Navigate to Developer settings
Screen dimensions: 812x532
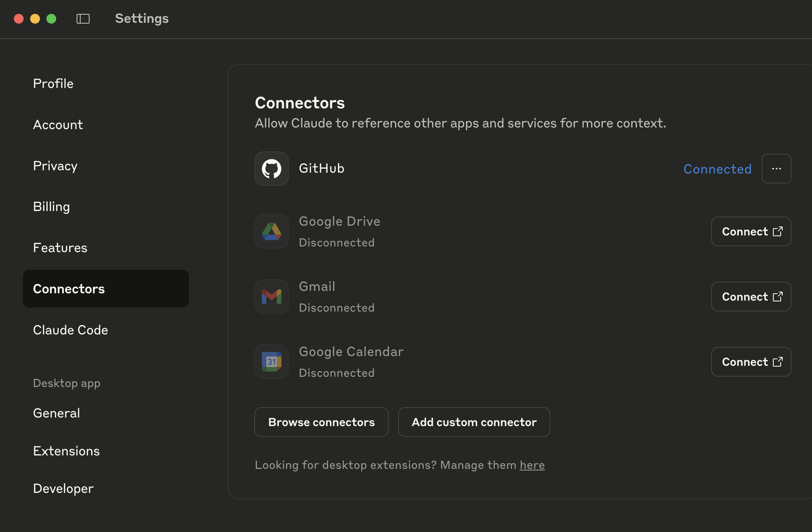pyautogui.click(x=63, y=488)
